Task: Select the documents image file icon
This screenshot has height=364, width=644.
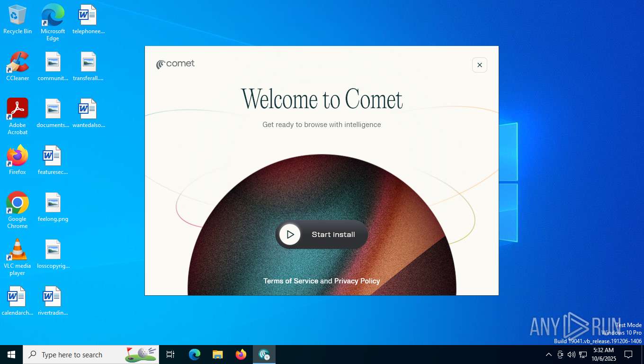Action: pos(53,113)
